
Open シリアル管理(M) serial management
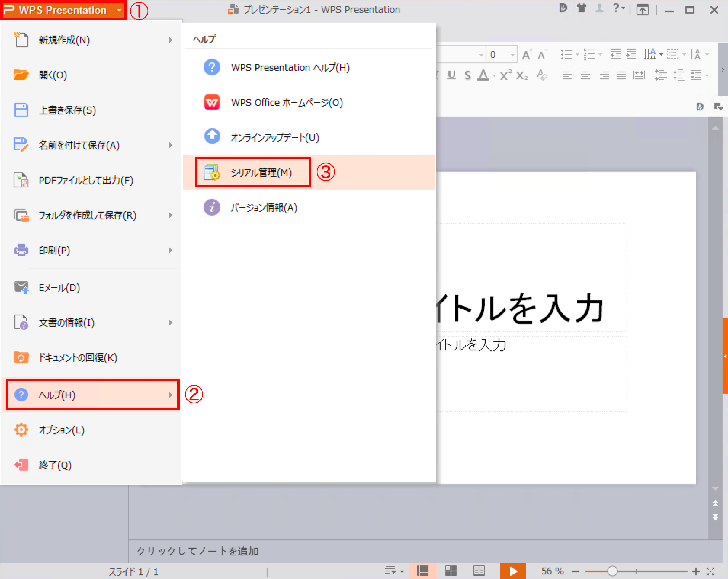point(309,173)
